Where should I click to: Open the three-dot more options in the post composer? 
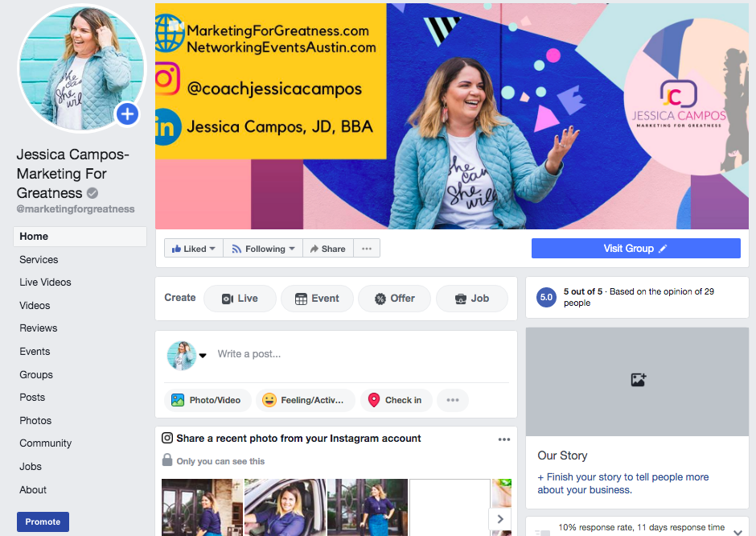[452, 400]
